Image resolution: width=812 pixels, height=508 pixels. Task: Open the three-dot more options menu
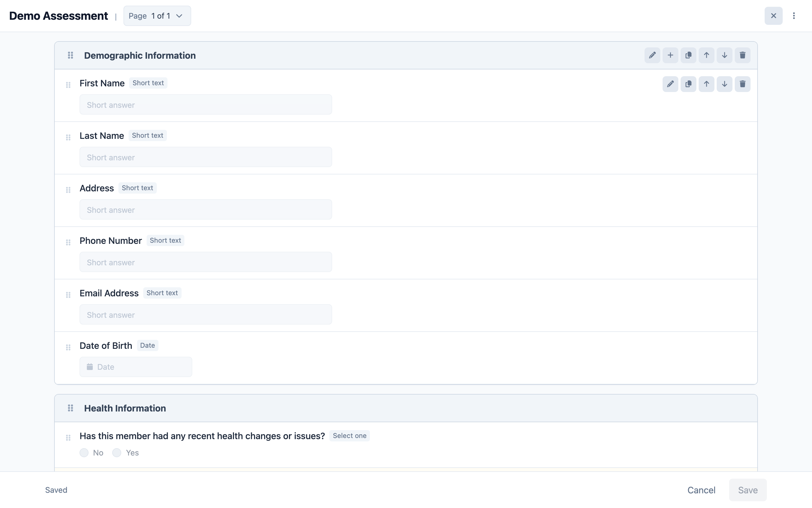[794, 16]
